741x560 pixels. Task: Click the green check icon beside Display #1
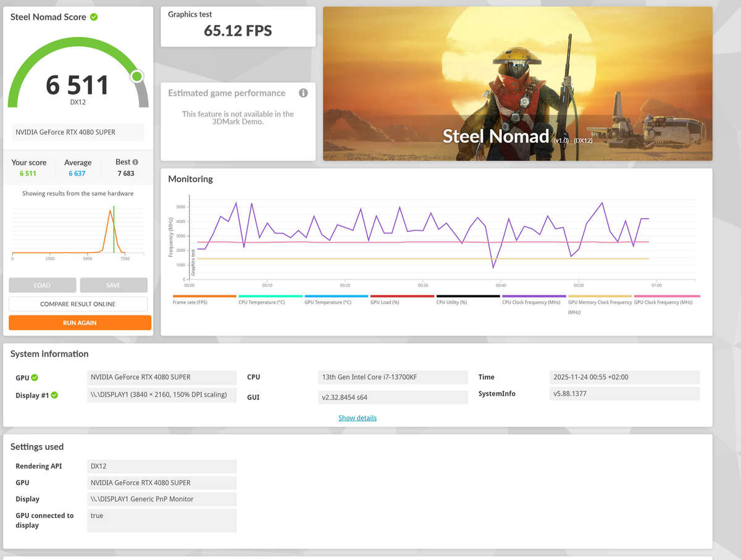tap(54, 395)
